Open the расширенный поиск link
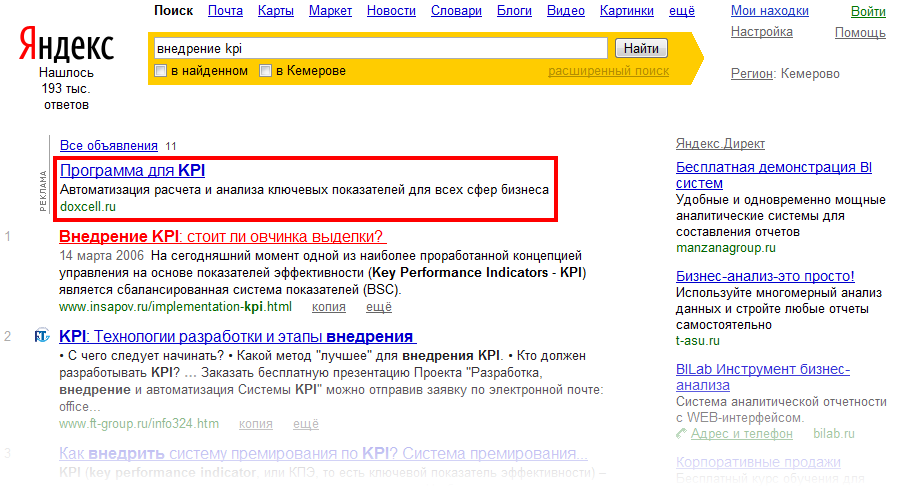 [608, 70]
